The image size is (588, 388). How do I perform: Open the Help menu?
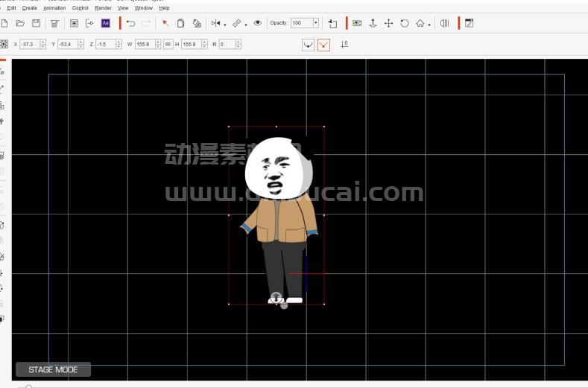point(164,8)
